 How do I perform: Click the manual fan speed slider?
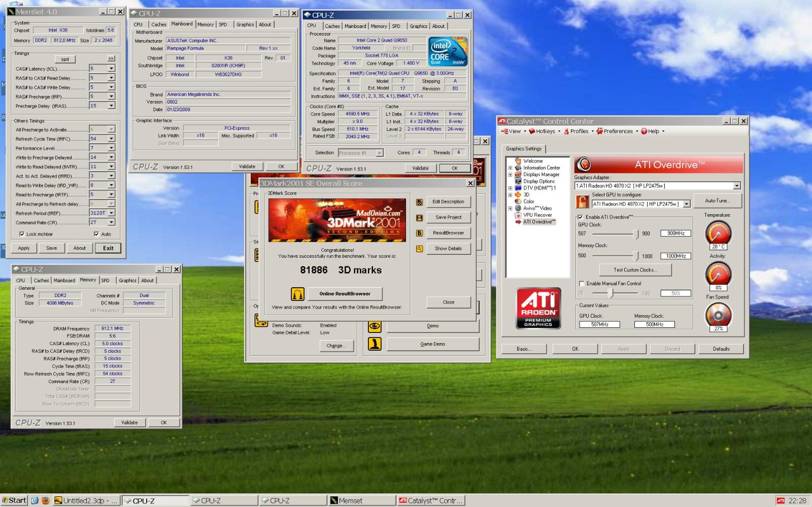click(x=610, y=293)
